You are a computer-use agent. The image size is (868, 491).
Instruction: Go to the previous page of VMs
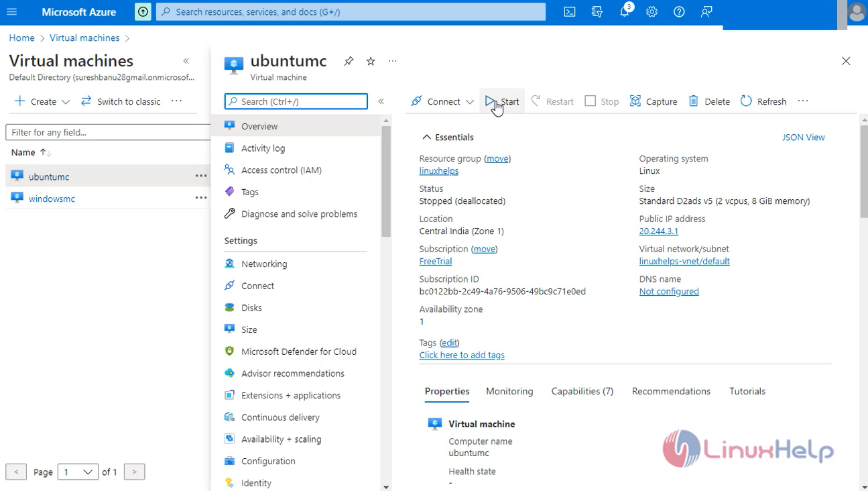[x=16, y=472]
